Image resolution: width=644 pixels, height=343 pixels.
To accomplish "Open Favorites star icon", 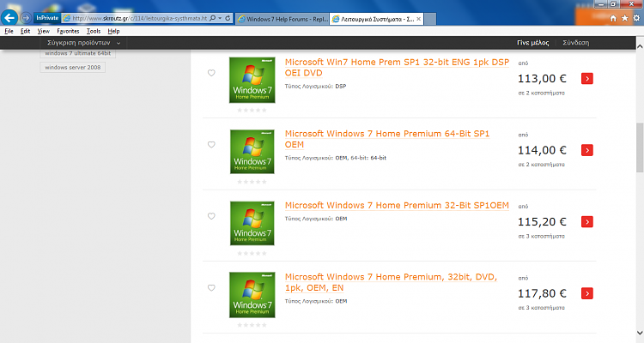I will [625, 19].
